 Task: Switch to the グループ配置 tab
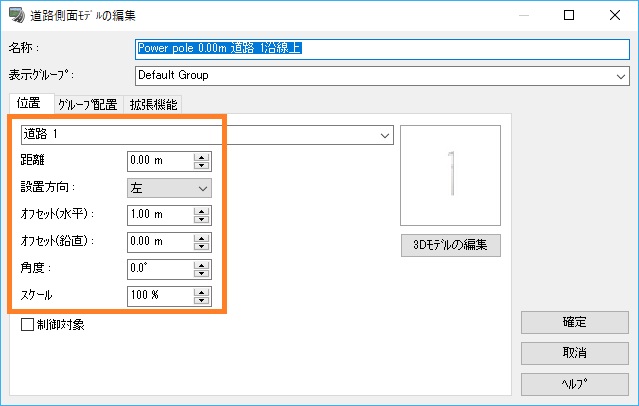(88, 105)
